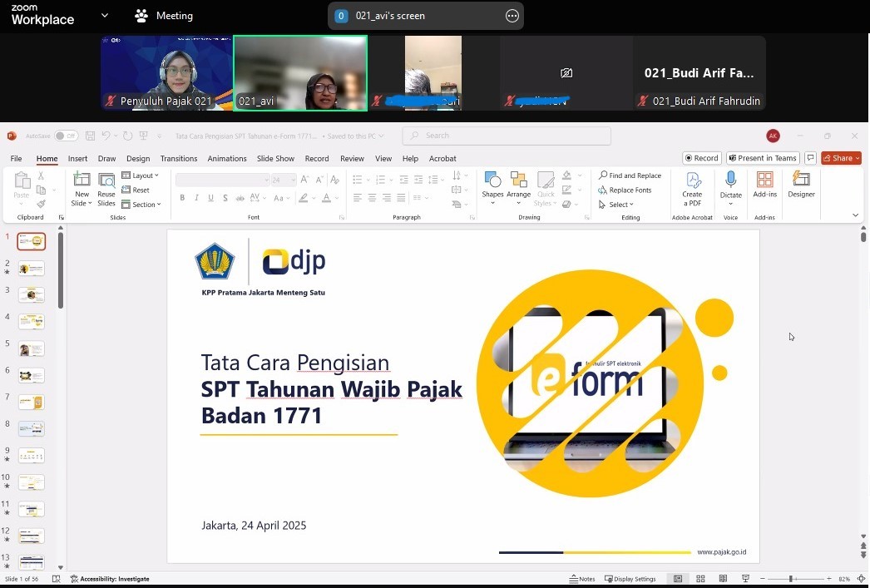The width and height of the screenshot is (870, 588).
Task: Open the Designer pane
Action: tap(801, 185)
